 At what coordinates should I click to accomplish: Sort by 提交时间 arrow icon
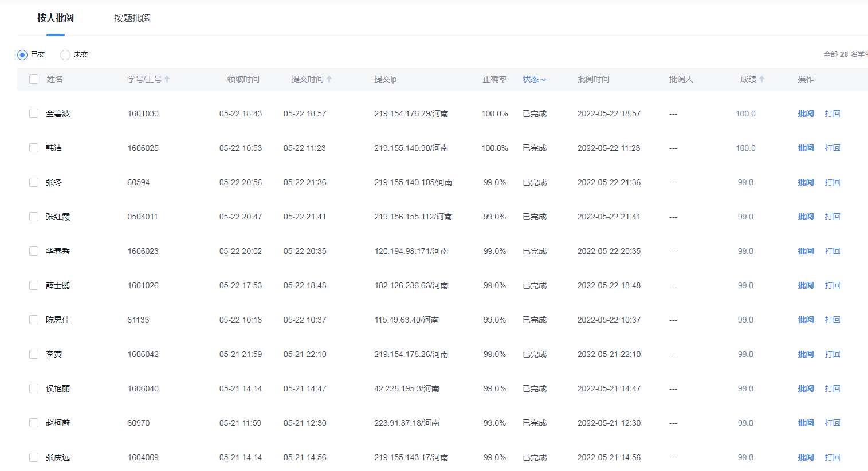pyautogui.click(x=329, y=79)
